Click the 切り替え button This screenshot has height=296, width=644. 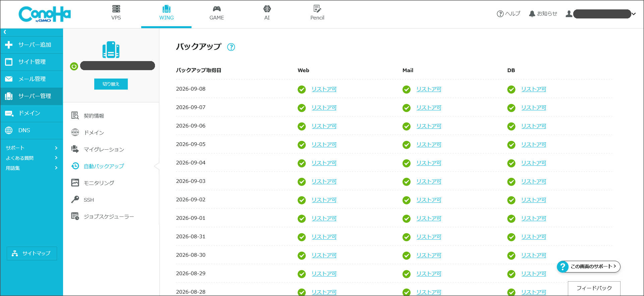pyautogui.click(x=111, y=84)
